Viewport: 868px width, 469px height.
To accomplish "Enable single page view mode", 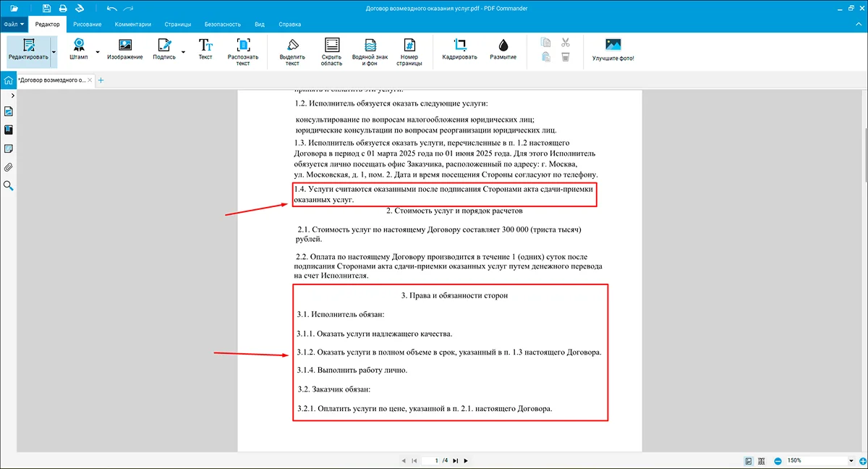I will click(x=749, y=460).
